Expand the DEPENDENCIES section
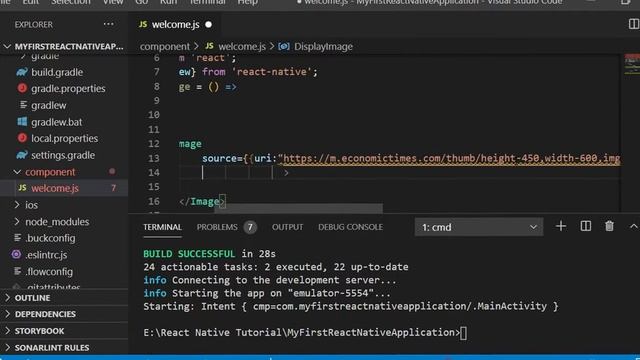Screen dimensions: 640x360 pyautogui.click(x=45, y=314)
